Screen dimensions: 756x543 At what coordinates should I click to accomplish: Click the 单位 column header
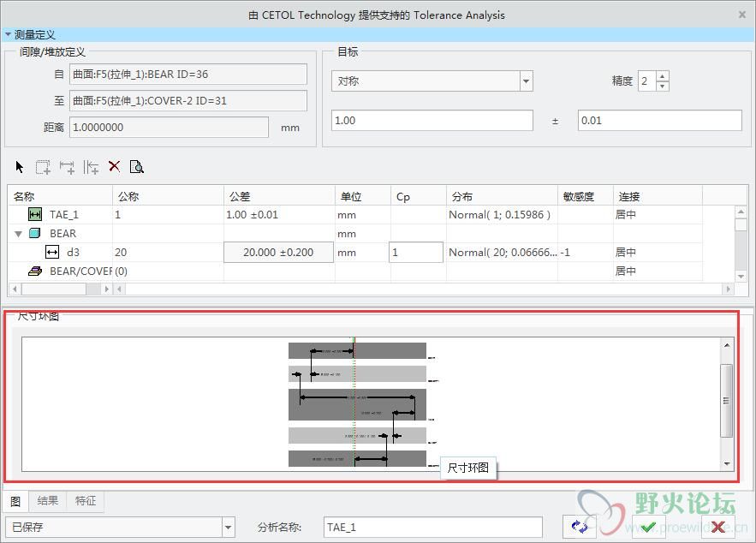coord(362,196)
